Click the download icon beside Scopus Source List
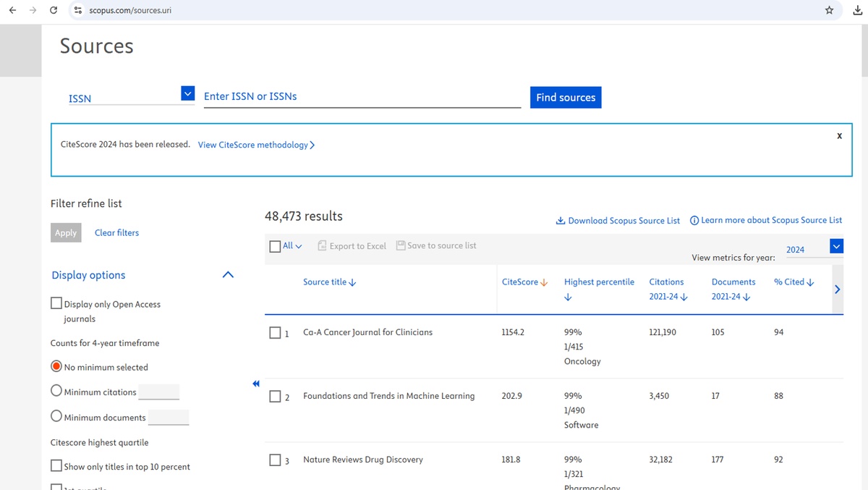 point(560,221)
